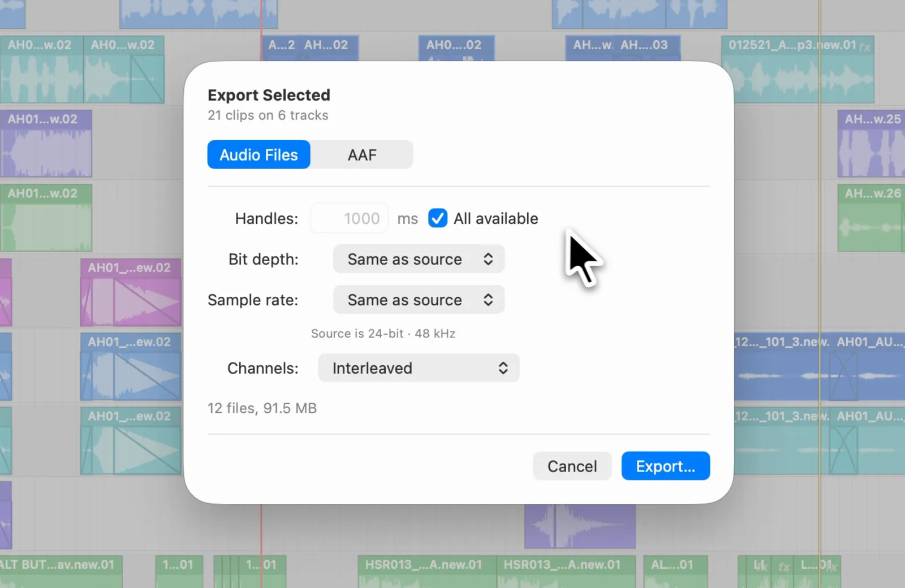The width and height of the screenshot is (905, 588).
Task: Select the purple AH...w.25 clip
Action: [x=871, y=144]
